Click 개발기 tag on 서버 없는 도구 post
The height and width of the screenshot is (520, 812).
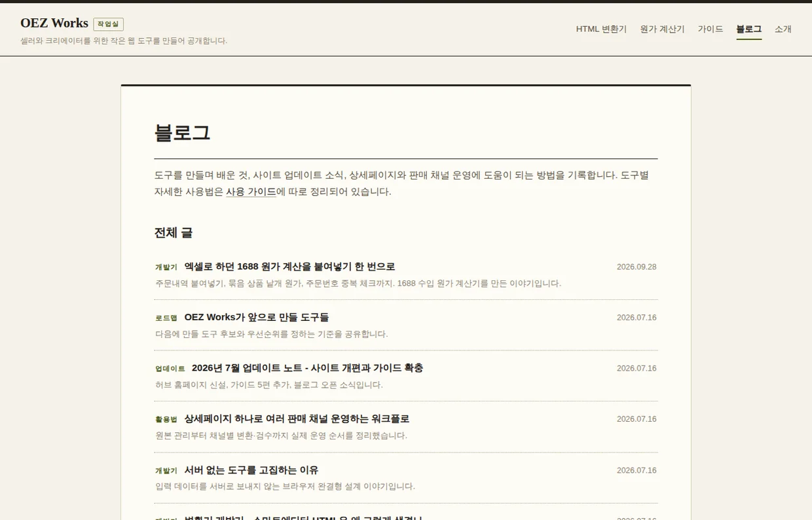[x=166, y=471]
